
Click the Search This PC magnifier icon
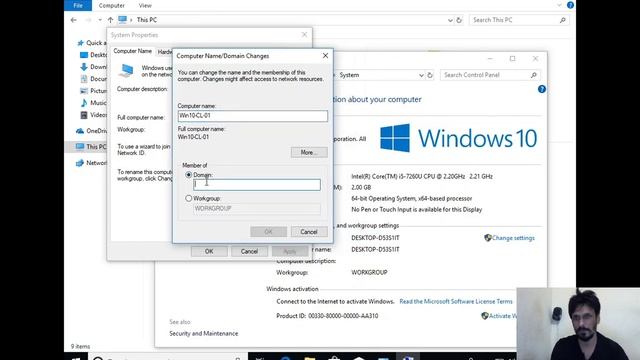coord(562,20)
